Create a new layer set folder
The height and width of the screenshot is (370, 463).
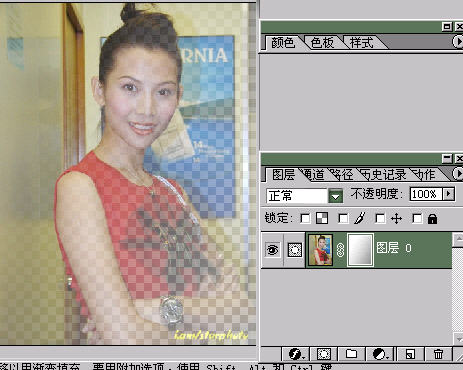(x=351, y=354)
